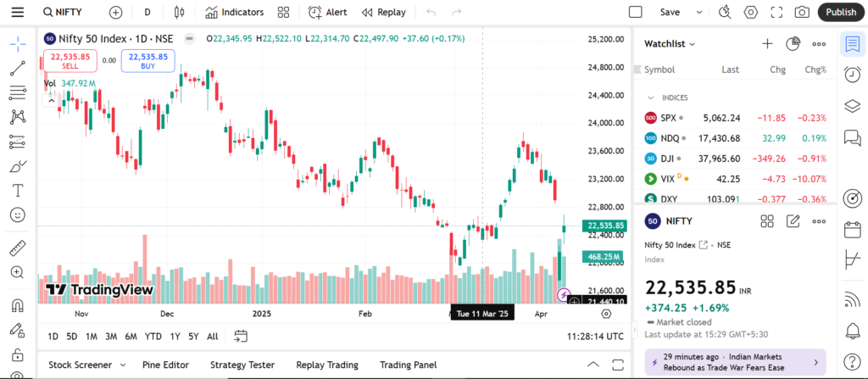Take a chart snapshot with camera icon
The width and height of the screenshot is (868, 379).
point(802,13)
